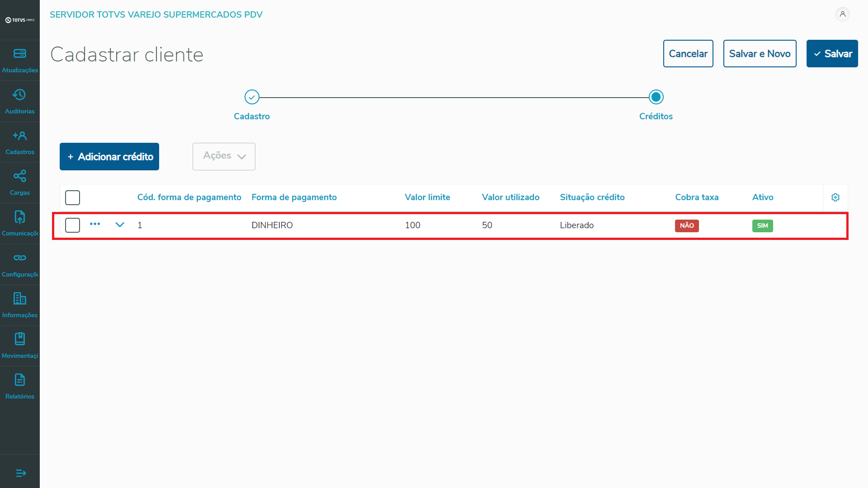This screenshot has width=868, height=488.
Task: Tick the select-all checkbox in the header
Action: coord(72,197)
